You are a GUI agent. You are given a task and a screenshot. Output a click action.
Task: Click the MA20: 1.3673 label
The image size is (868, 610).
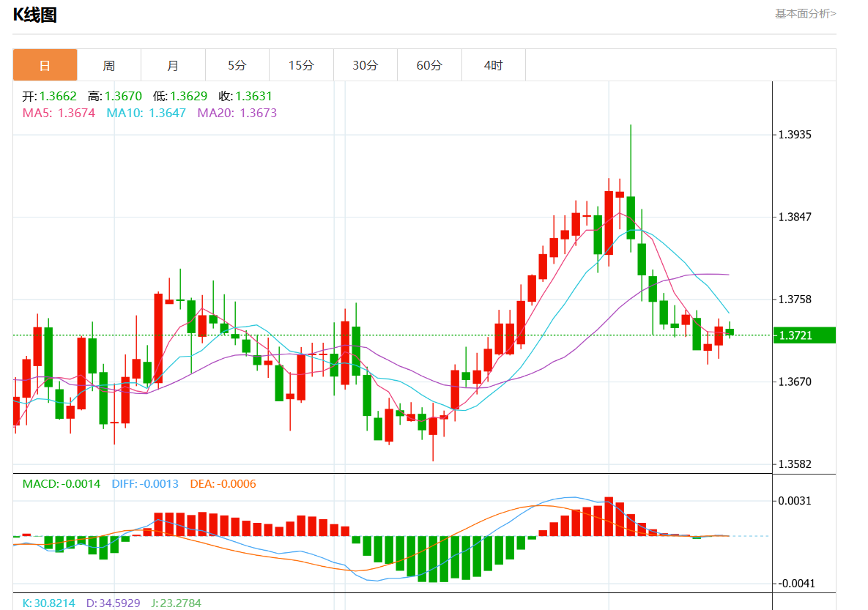coord(237,113)
